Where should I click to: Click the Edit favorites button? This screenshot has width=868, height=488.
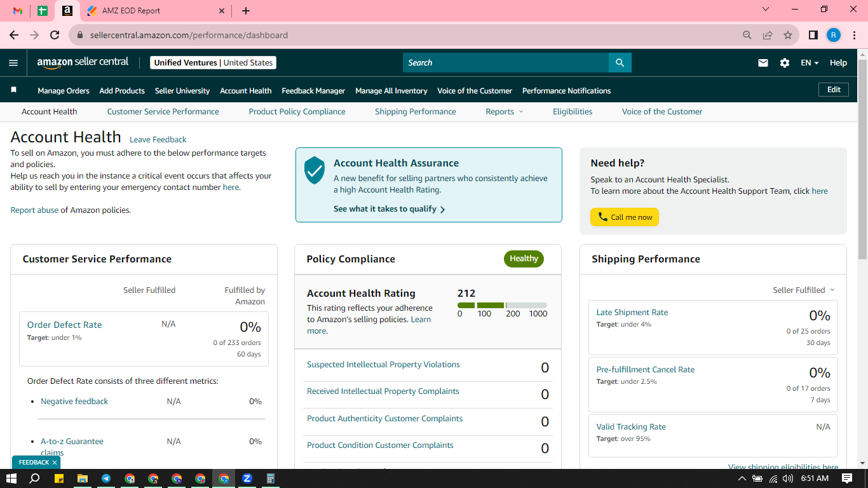pos(834,90)
